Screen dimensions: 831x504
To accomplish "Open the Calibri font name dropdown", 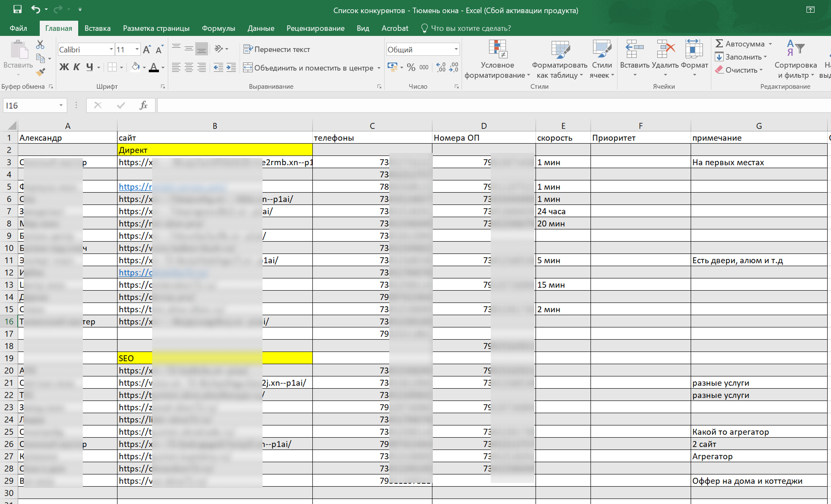I will click(111, 49).
